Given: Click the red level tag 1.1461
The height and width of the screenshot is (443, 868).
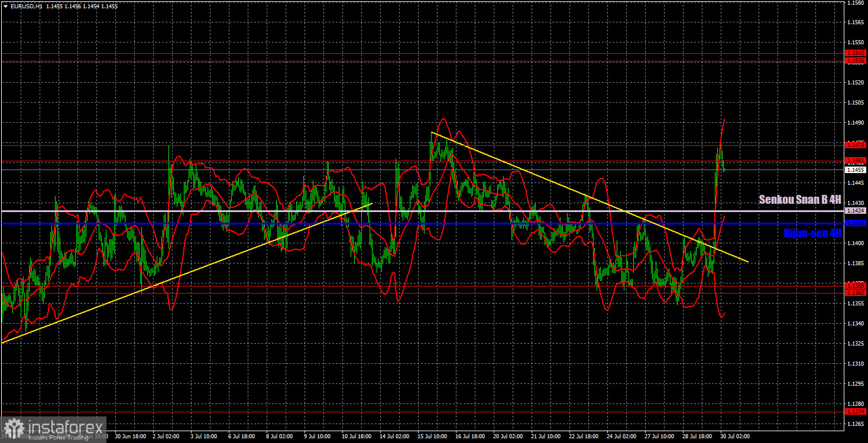Looking at the screenshot, I should pyautogui.click(x=856, y=161).
